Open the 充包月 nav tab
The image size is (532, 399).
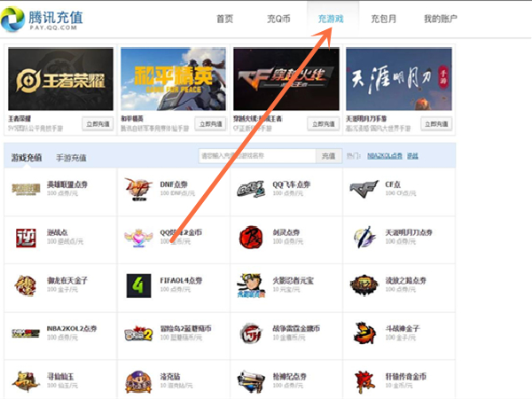click(x=383, y=19)
